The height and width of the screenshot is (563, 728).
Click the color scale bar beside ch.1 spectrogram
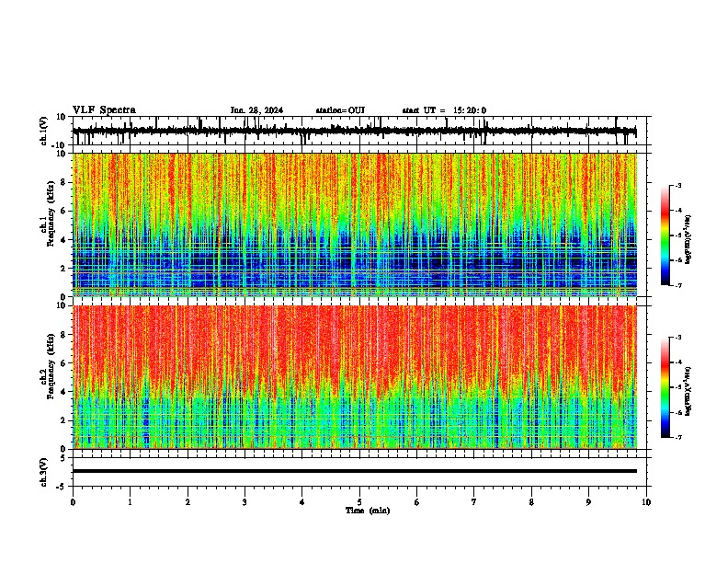pos(665,236)
